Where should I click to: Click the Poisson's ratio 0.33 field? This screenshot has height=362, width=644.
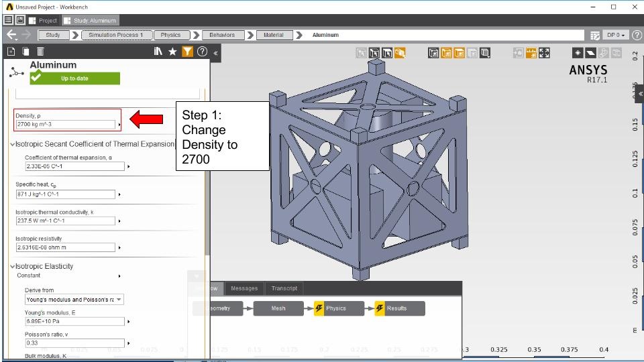(74, 343)
